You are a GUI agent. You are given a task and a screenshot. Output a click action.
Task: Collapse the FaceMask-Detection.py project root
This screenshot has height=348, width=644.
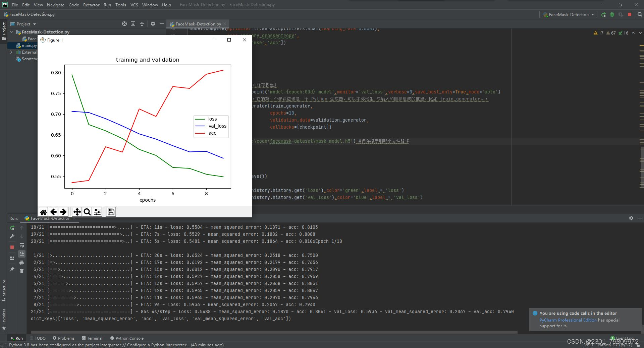pos(11,32)
